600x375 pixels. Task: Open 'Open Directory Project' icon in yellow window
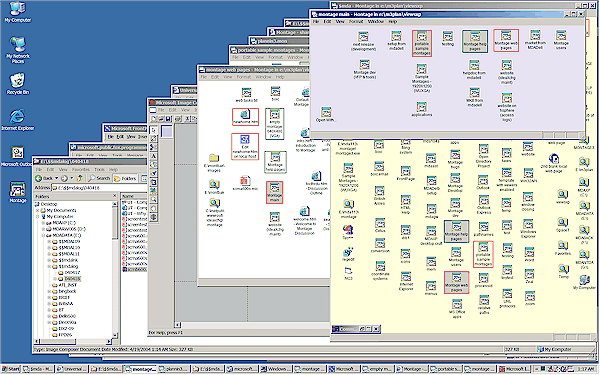click(x=483, y=156)
